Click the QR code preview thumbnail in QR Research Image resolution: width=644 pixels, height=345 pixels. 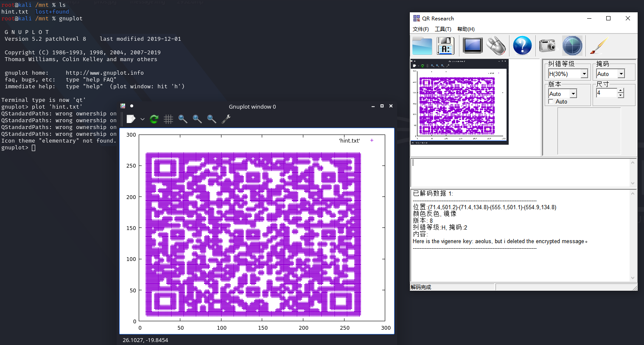coord(459,102)
